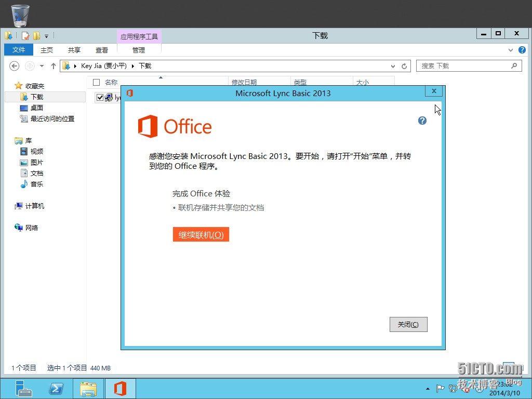Click the lync installer file icon
Viewport: 532px width, 399px height.
[x=109, y=98]
